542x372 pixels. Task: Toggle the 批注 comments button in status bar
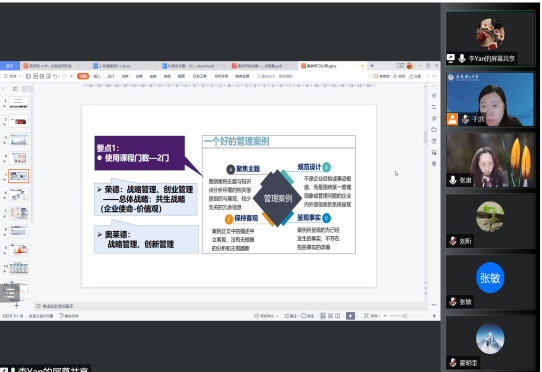(308, 316)
